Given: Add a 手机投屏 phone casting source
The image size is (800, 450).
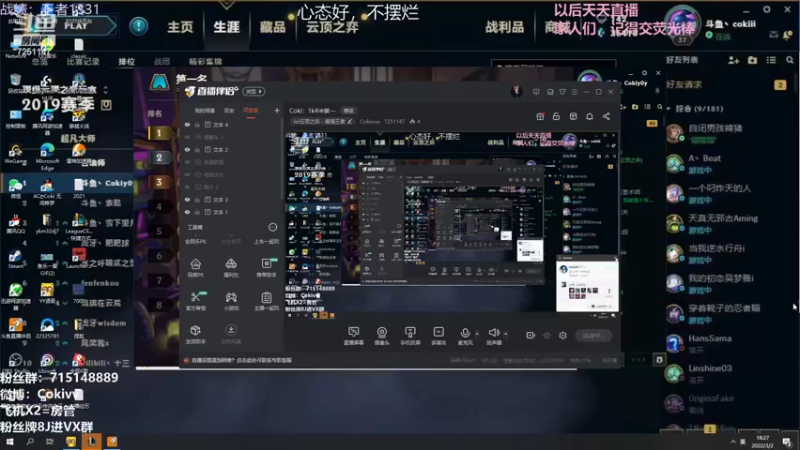Looking at the screenshot, I should [x=410, y=336].
